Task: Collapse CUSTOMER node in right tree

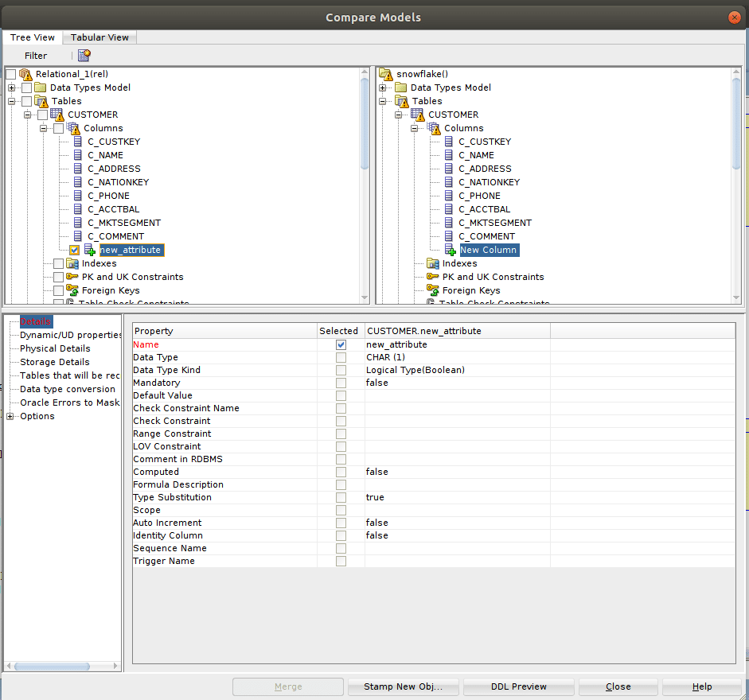Action: click(398, 115)
